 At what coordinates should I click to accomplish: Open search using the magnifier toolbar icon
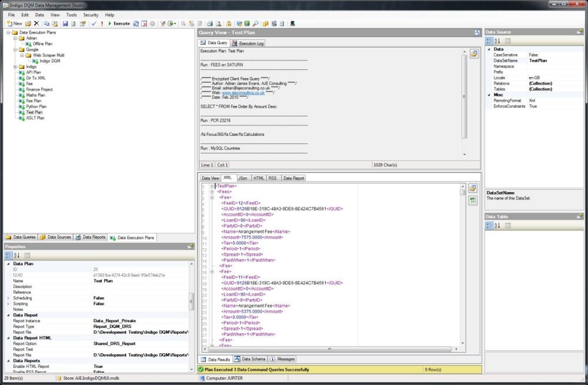click(255, 24)
